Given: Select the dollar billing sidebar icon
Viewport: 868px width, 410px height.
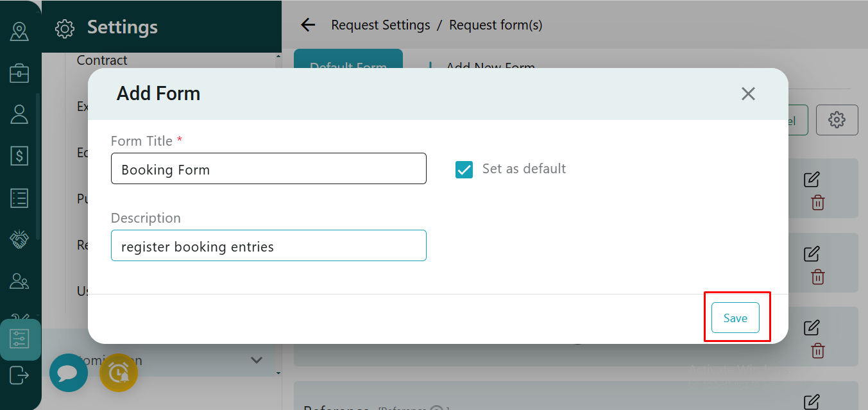Looking at the screenshot, I should point(19,156).
